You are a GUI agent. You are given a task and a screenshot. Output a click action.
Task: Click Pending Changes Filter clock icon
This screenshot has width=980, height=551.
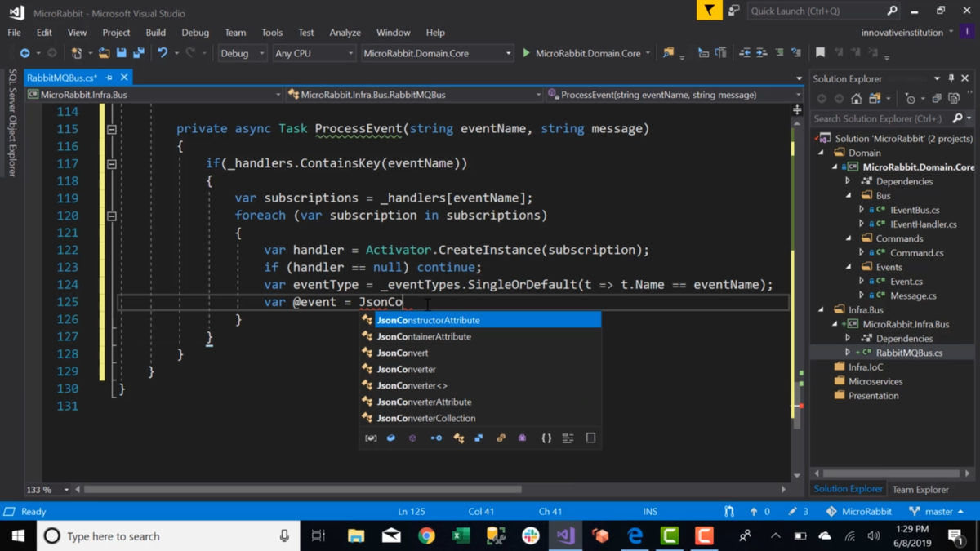tap(911, 99)
